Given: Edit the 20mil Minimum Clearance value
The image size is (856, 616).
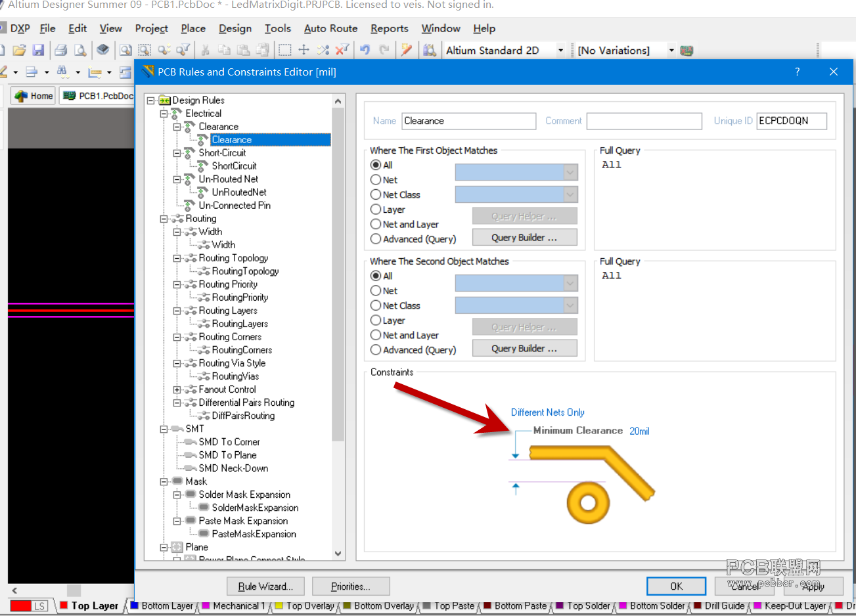Looking at the screenshot, I should (x=639, y=431).
